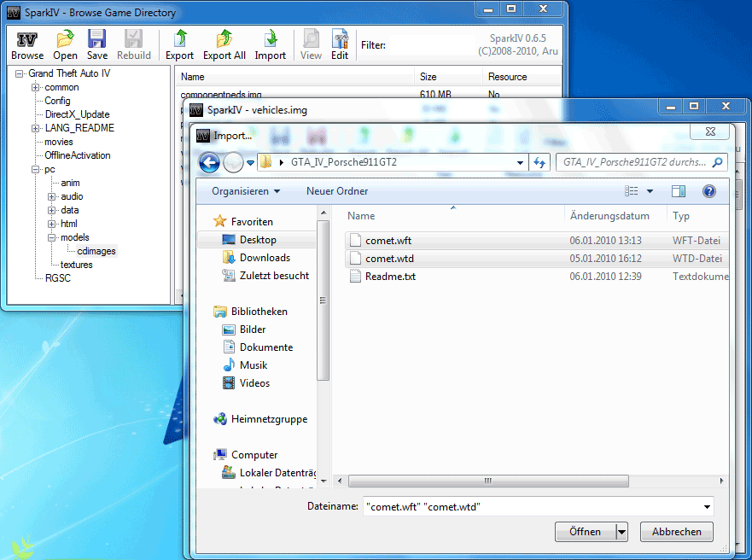Select the comet.wft file
The height and width of the screenshot is (560, 752).
click(x=537, y=240)
